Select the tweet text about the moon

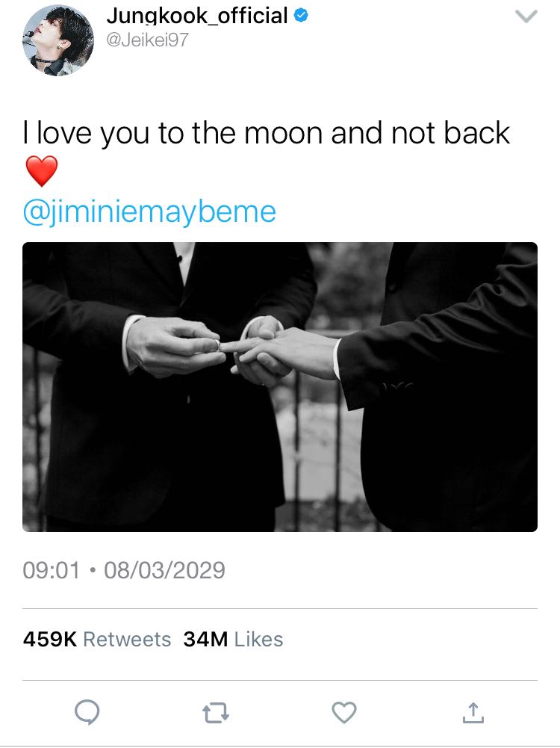click(x=267, y=132)
